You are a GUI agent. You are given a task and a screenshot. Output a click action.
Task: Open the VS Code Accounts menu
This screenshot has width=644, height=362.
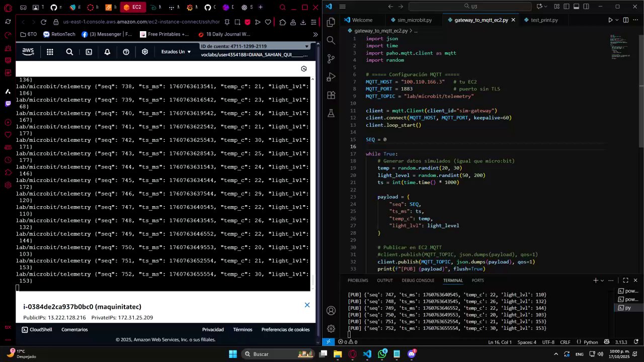pyautogui.click(x=331, y=311)
